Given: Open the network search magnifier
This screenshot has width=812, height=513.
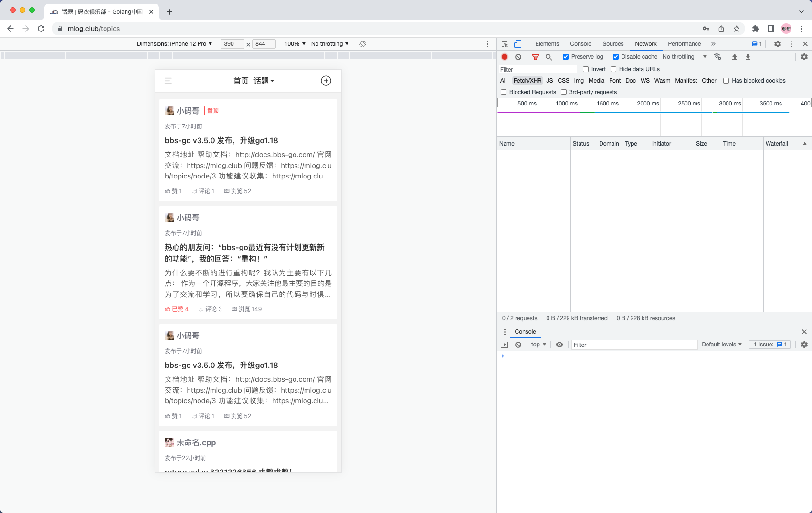Looking at the screenshot, I should pos(549,57).
